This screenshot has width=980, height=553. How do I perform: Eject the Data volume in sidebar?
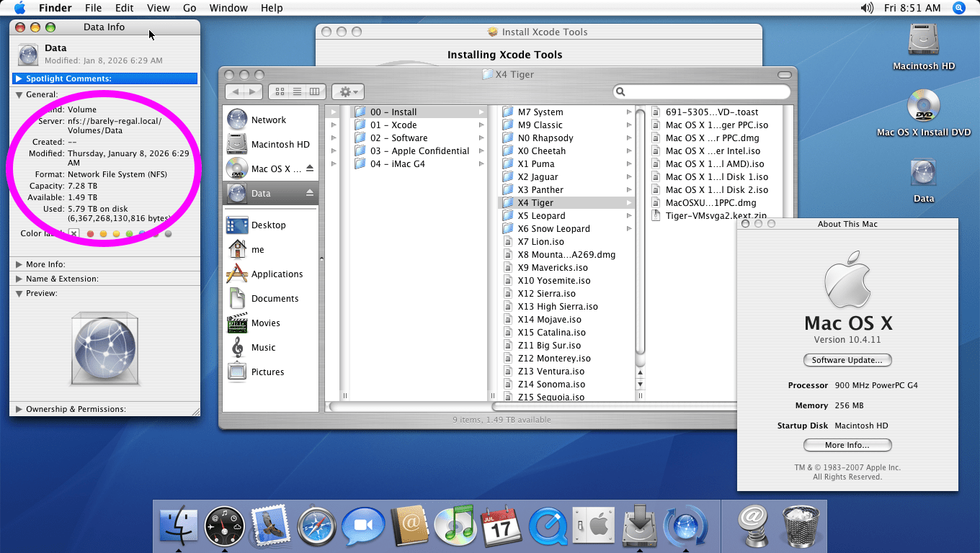[310, 193]
